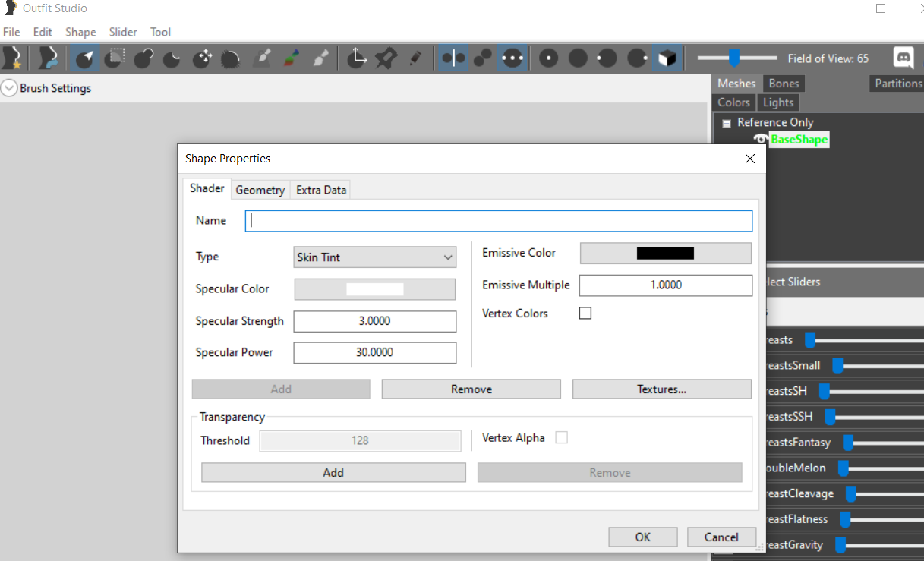Toggle the X-Mirror symmetry button

pos(453,58)
